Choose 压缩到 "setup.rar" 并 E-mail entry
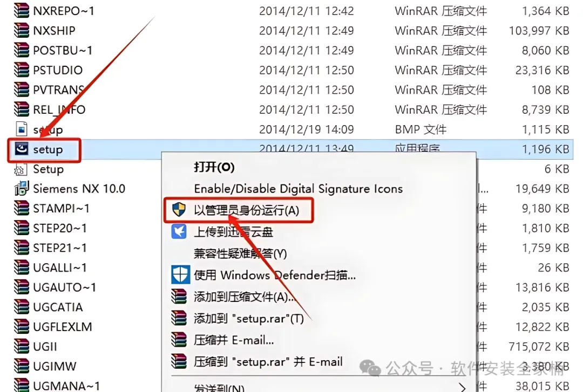Image resolution: width=583 pixels, height=392 pixels. (x=268, y=361)
